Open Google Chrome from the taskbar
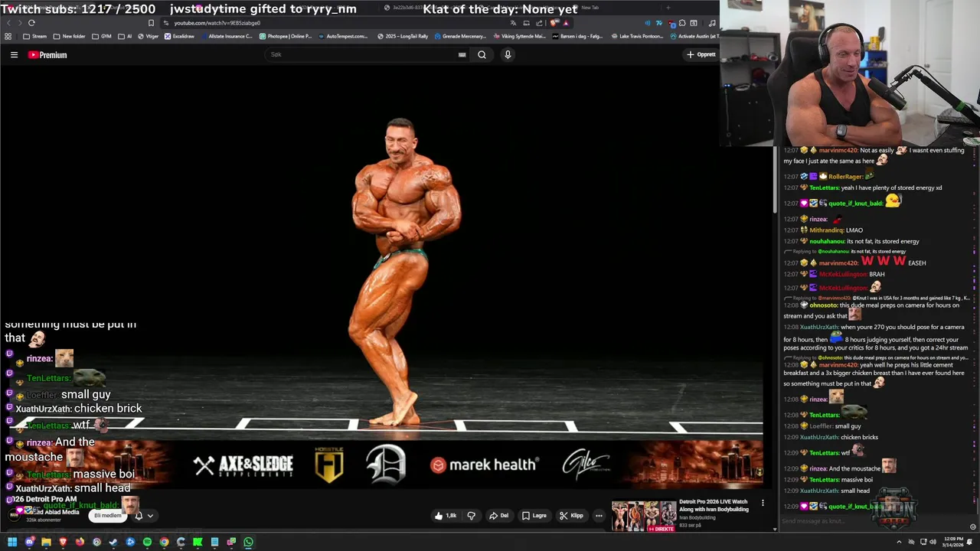 point(164,542)
